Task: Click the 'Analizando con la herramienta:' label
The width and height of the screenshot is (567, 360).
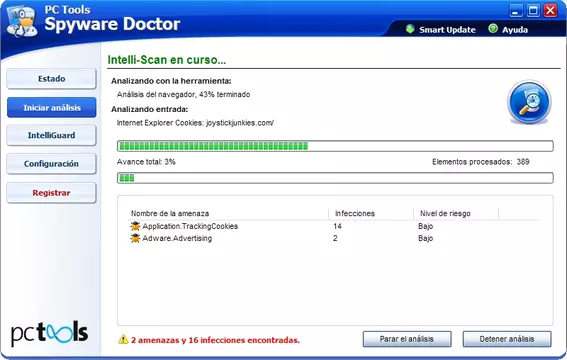Action: pyautogui.click(x=171, y=81)
